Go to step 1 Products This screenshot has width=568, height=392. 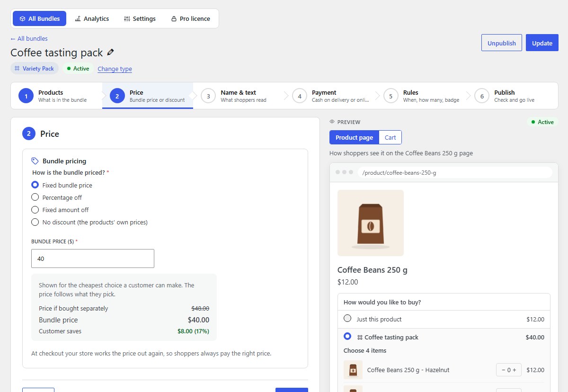pos(56,96)
